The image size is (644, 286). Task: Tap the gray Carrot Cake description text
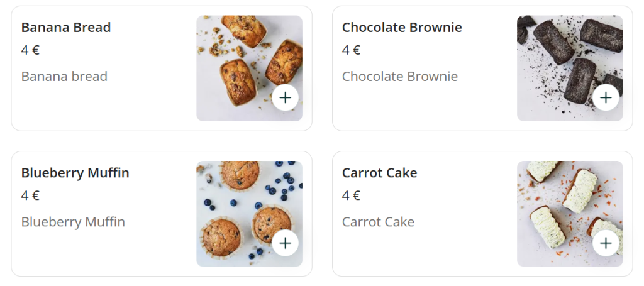point(378,222)
